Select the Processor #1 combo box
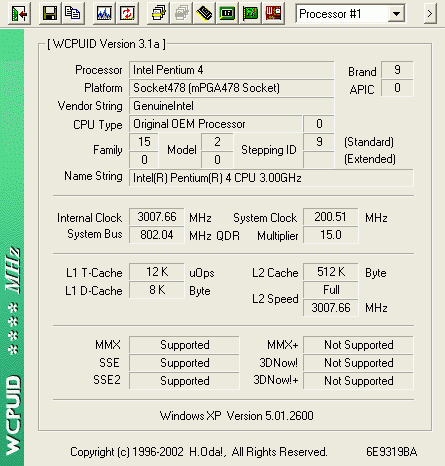 click(351, 14)
